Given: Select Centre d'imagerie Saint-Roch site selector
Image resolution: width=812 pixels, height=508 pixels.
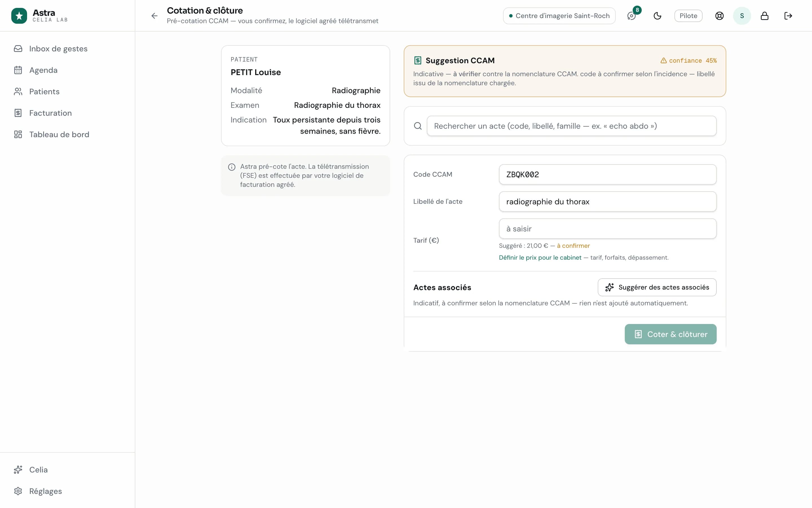Looking at the screenshot, I should click(x=559, y=16).
